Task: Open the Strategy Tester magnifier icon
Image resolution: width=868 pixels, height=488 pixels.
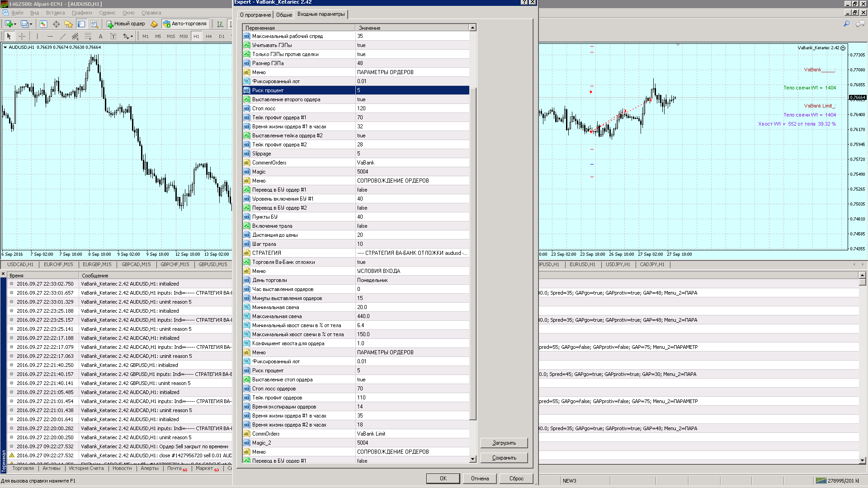Action: point(94,24)
